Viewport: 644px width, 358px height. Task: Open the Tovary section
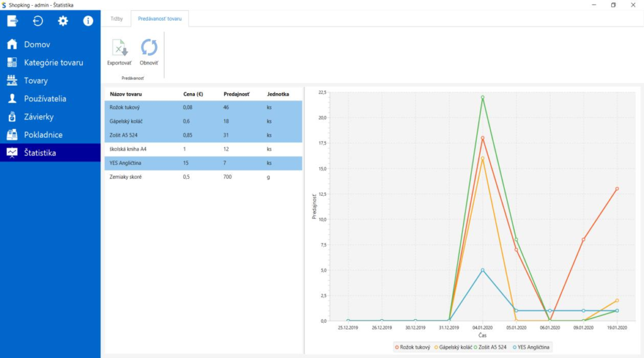36,81
